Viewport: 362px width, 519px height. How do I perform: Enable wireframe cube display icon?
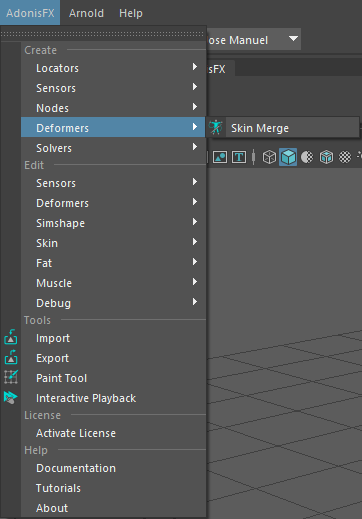click(269, 157)
